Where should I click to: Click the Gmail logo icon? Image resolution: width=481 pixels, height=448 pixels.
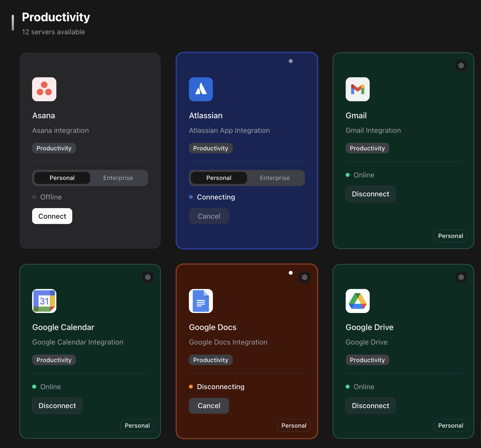pos(358,89)
